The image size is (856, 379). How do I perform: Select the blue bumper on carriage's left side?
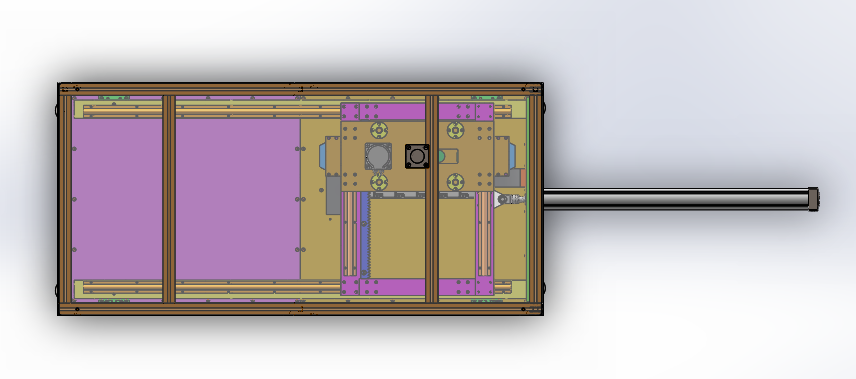pyautogui.click(x=323, y=156)
